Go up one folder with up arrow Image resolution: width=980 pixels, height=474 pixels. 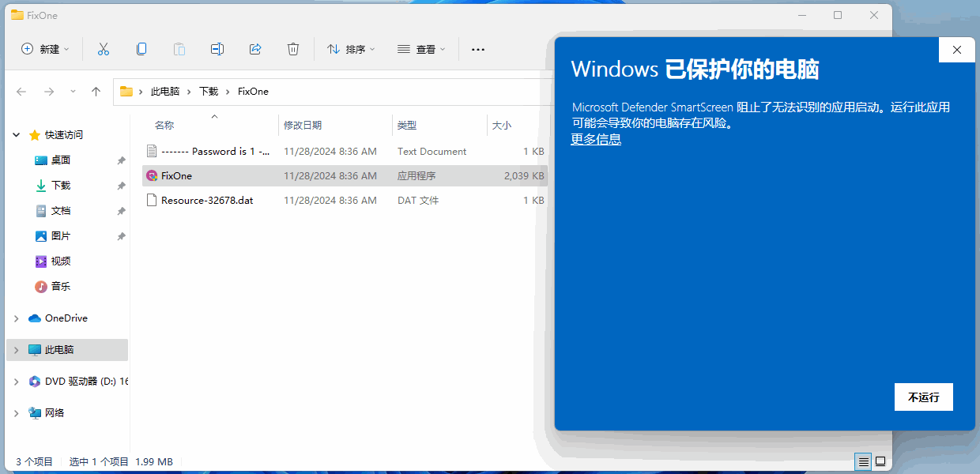tap(96, 92)
